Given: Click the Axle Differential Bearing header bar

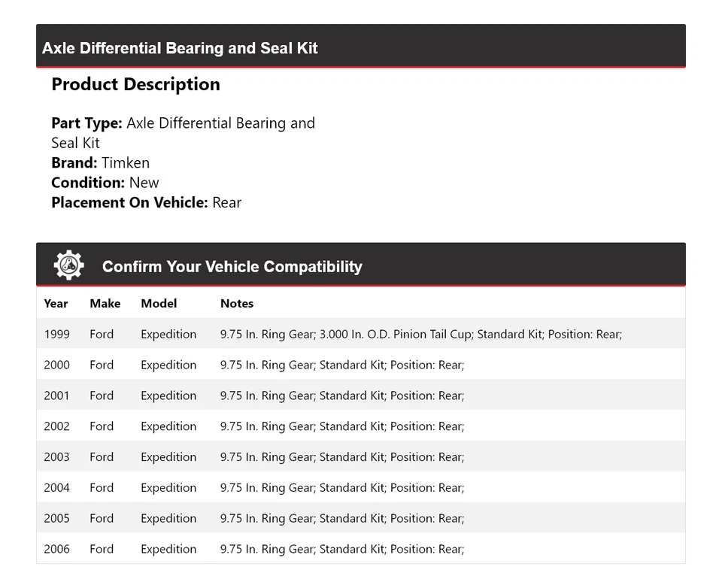Looking at the screenshot, I should pos(360,47).
